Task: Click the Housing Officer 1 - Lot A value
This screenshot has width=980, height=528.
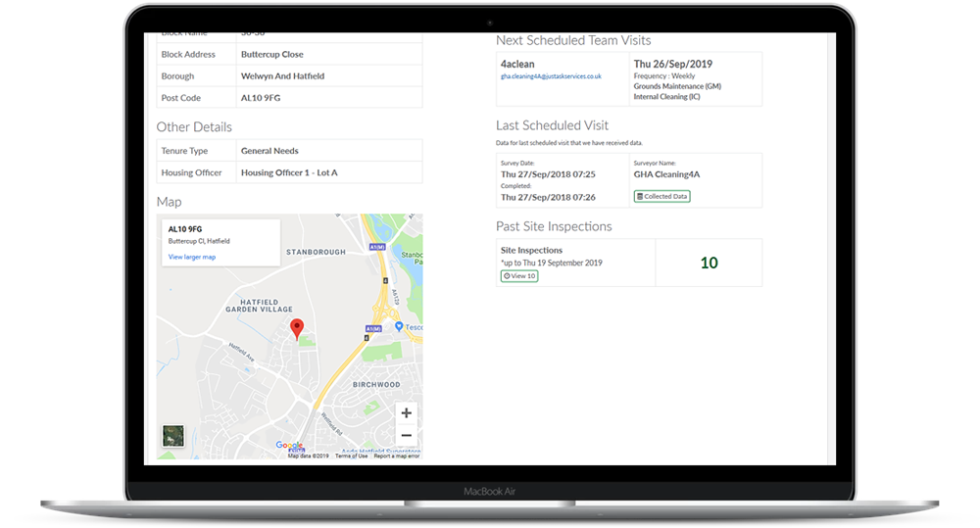Action: [x=288, y=172]
